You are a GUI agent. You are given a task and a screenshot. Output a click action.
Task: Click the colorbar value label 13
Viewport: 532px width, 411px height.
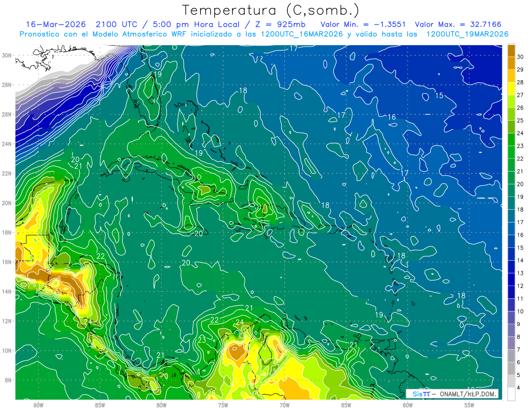[x=520, y=273]
